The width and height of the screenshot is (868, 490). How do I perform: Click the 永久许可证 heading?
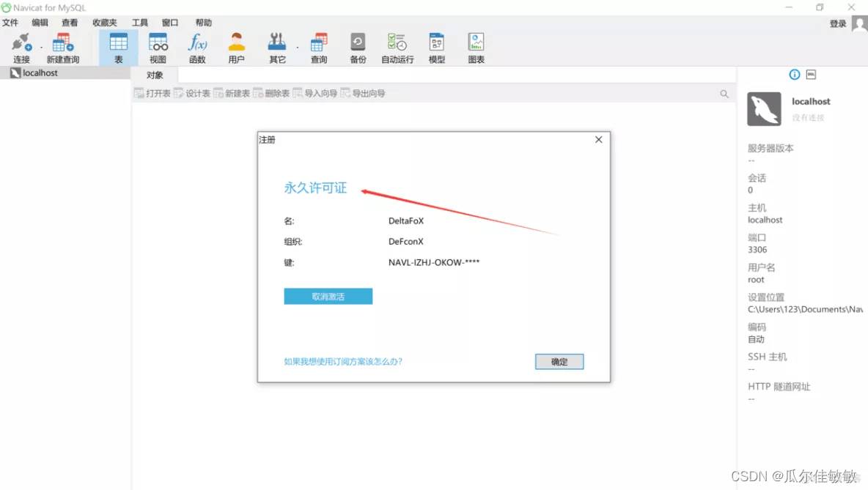(315, 188)
